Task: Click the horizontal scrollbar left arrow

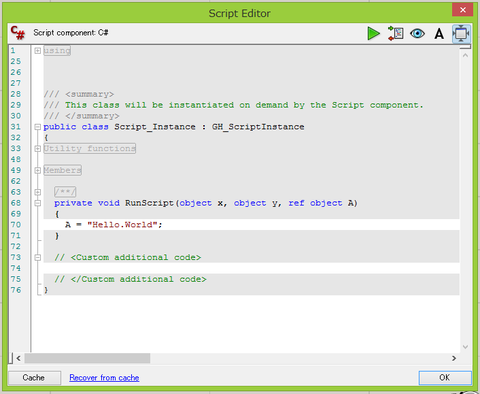Action: (18, 358)
